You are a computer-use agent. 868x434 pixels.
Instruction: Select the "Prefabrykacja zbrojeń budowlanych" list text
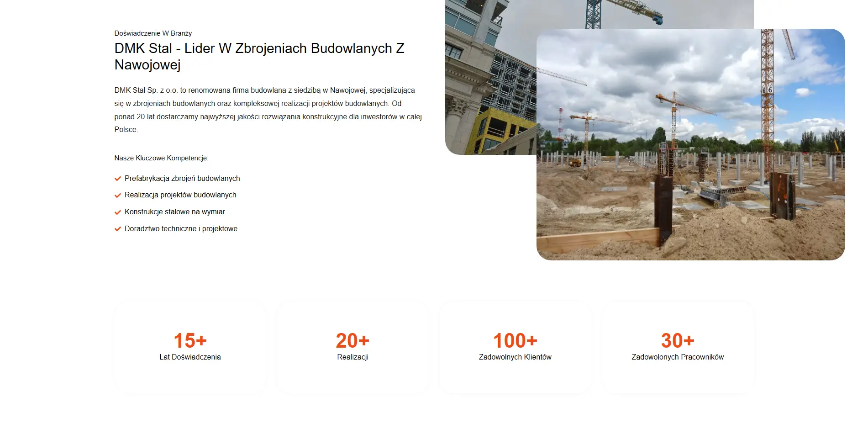(182, 178)
